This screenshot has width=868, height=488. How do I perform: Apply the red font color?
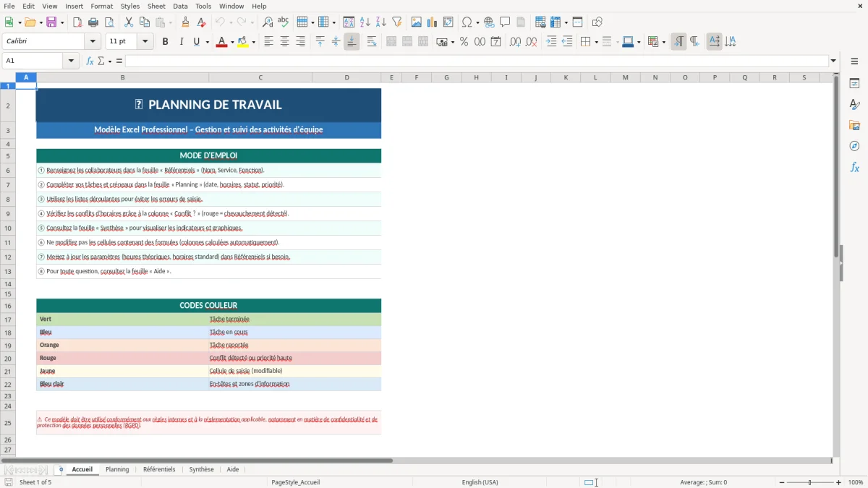[221, 42]
